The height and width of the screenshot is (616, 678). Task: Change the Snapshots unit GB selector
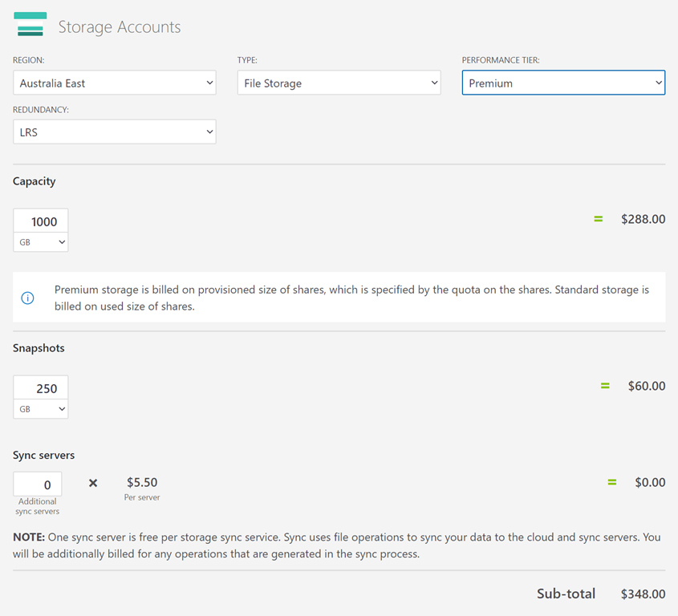coord(41,408)
